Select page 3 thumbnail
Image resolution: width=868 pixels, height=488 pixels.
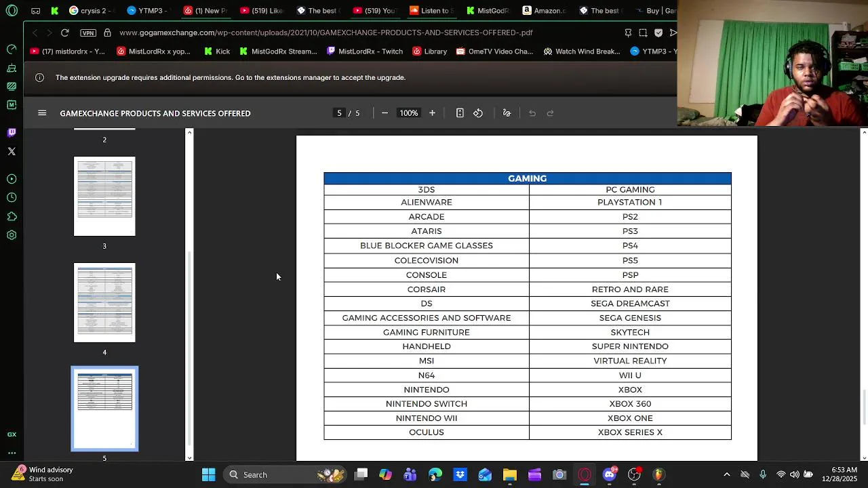(104, 197)
